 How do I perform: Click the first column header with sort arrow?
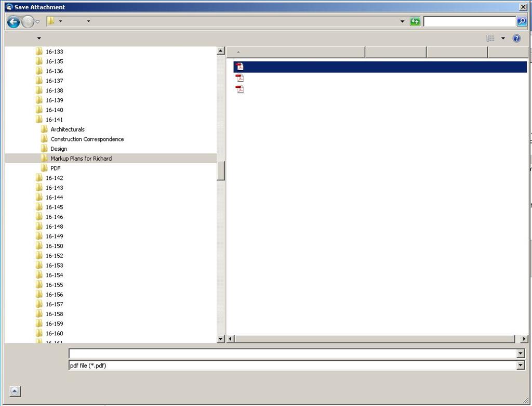(296, 53)
